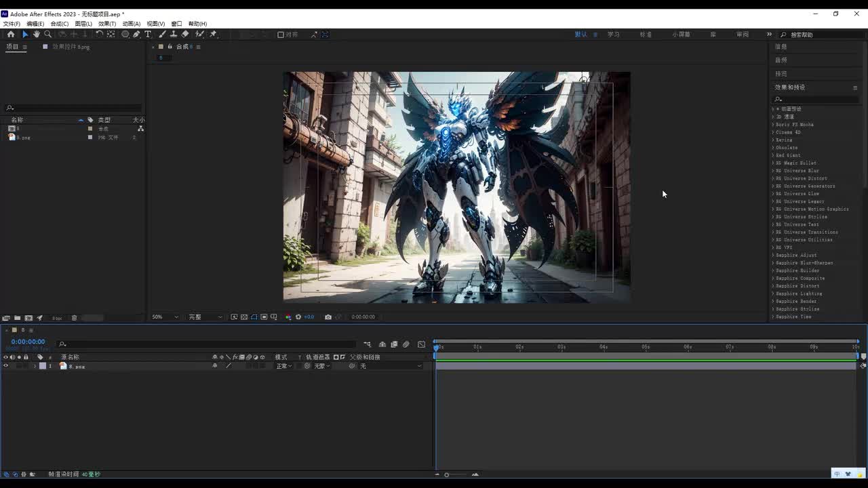Image resolution: width=868 pixels, height=488 pixels.
Task: Click the graph editor icon in the timeline
Action: point(421,344)
